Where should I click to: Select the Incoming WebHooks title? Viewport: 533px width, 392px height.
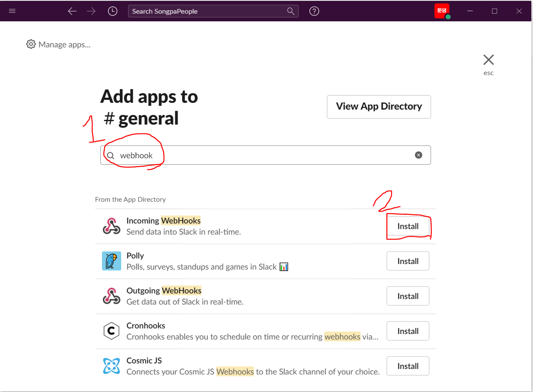163,221
